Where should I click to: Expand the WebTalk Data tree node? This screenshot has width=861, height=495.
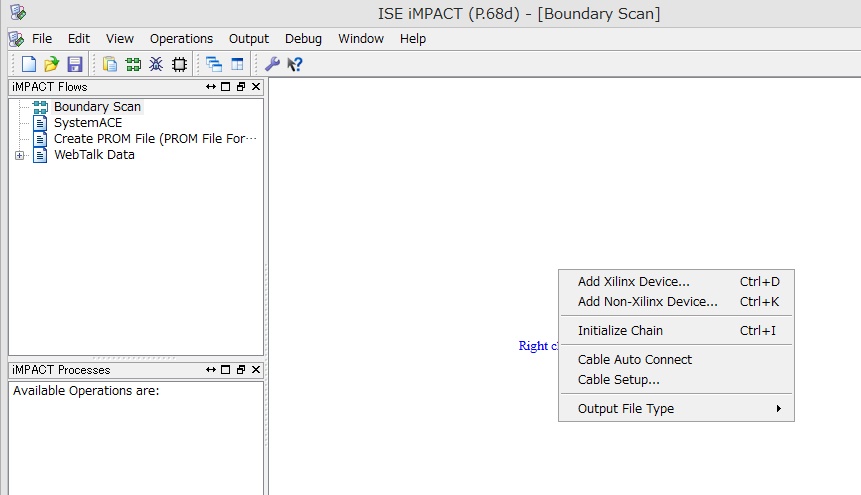19,155
